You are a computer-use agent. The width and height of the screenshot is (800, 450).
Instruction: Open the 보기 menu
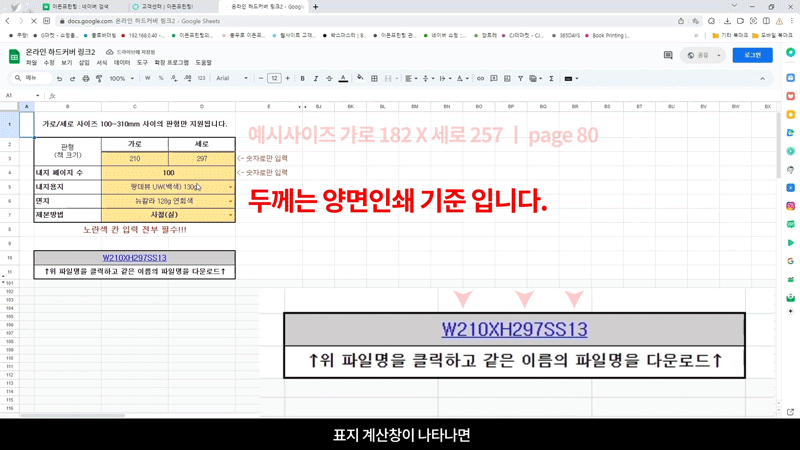coord(67,63)
